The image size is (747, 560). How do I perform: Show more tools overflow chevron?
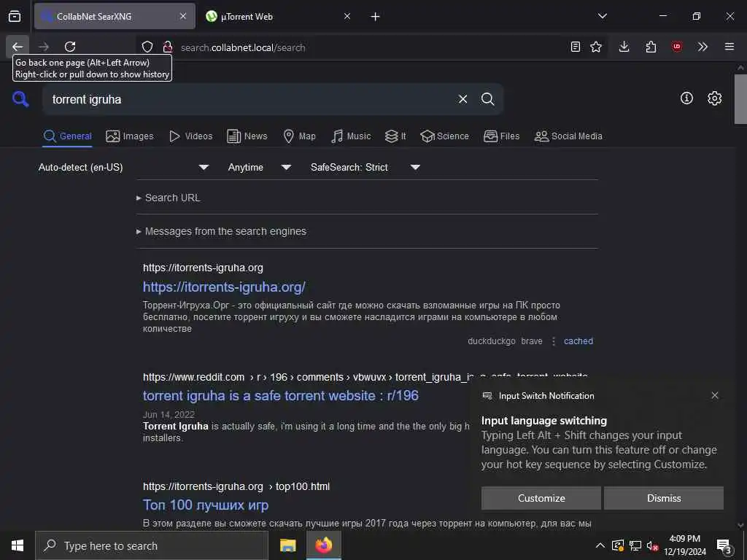click(703, 47)
